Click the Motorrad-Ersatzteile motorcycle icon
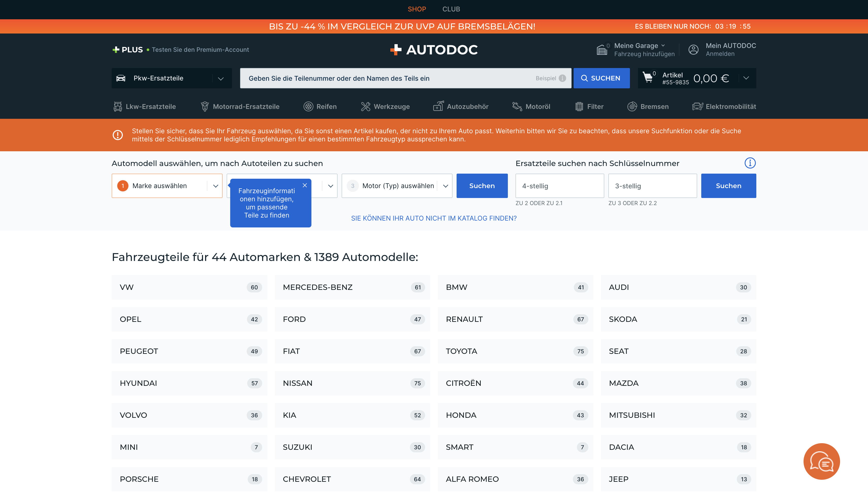Image resolution: width=868 pixels, height=497 pixels. tap(205, 107)
